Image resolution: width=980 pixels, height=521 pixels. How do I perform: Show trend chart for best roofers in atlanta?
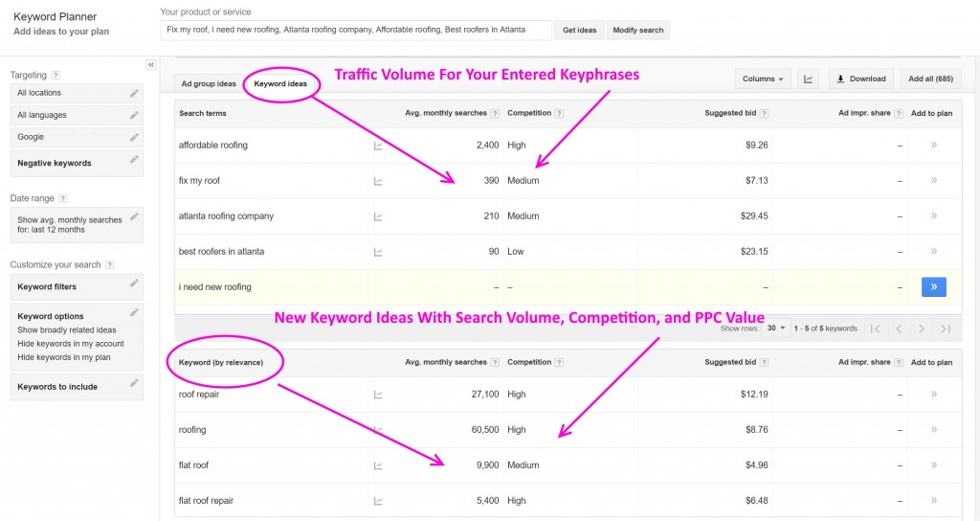click(x=378, y=253)
